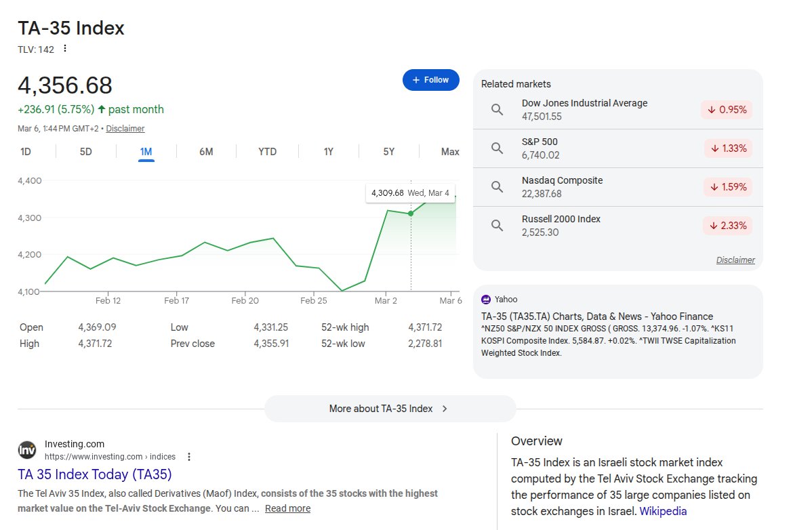812x530 pixels.
Task: Click the investing.com › indices URL text
Action: (110, 457)
